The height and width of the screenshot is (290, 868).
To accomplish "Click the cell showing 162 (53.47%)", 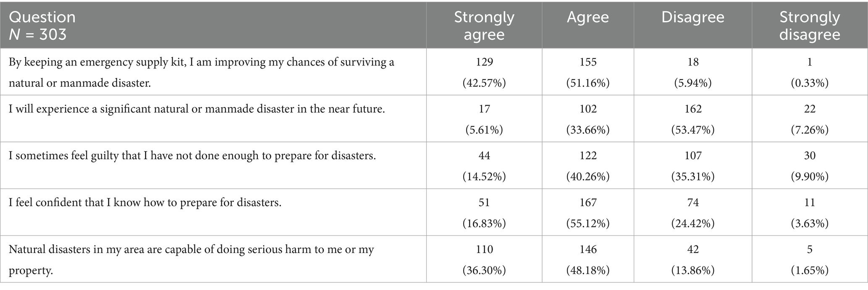I will pos(692,119).
